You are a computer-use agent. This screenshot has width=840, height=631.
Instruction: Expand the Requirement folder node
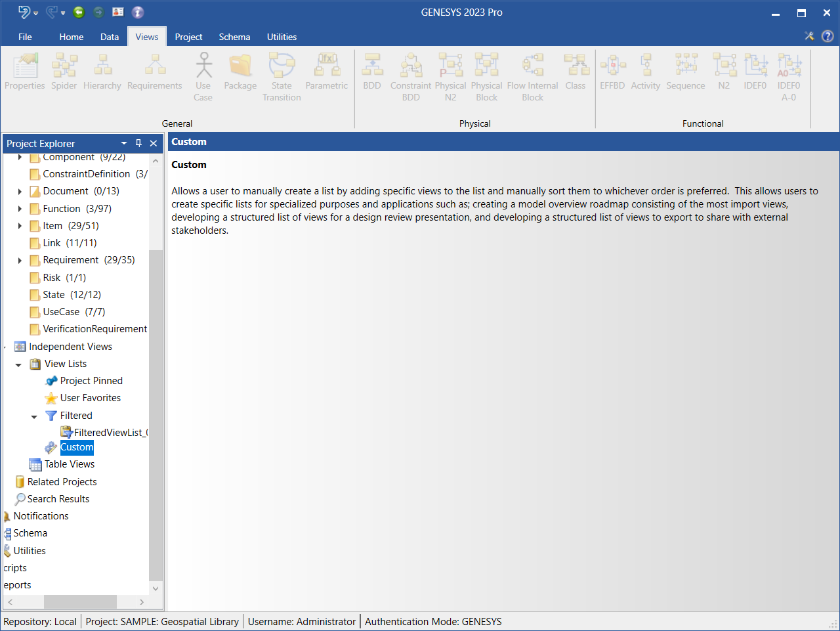pyautogui.click(x=20, y=261)
